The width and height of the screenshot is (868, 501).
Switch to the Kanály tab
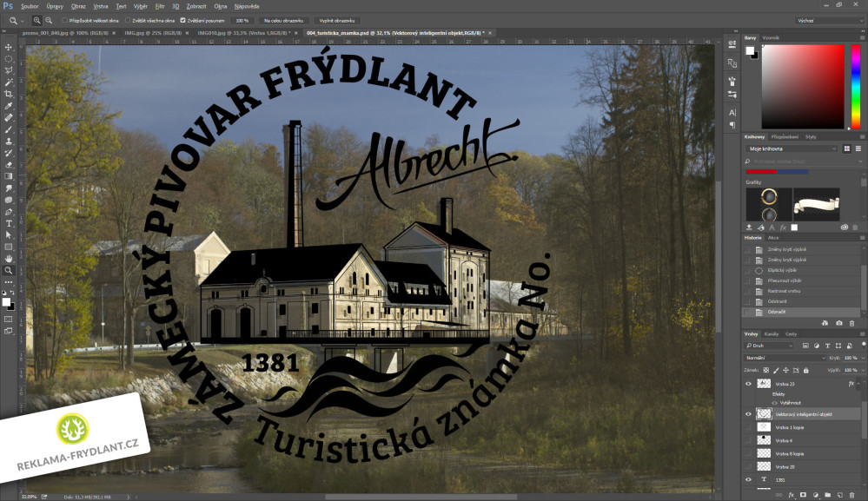[x=772, y=334]
